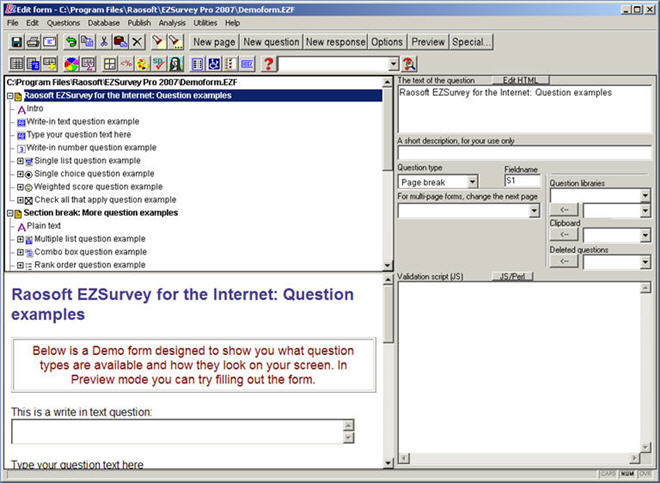
Task: Print the form using the printer icon
Action: click(33, 42)
